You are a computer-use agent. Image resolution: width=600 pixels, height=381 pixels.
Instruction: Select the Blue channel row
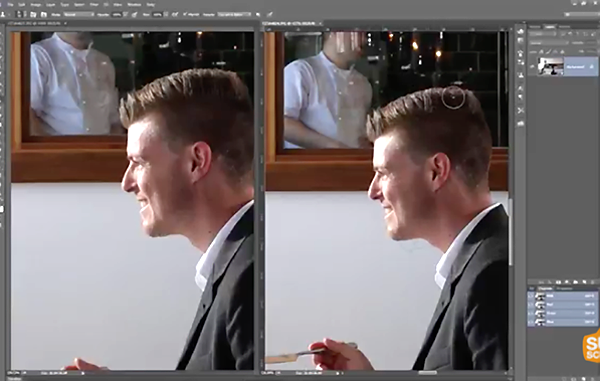562,322
